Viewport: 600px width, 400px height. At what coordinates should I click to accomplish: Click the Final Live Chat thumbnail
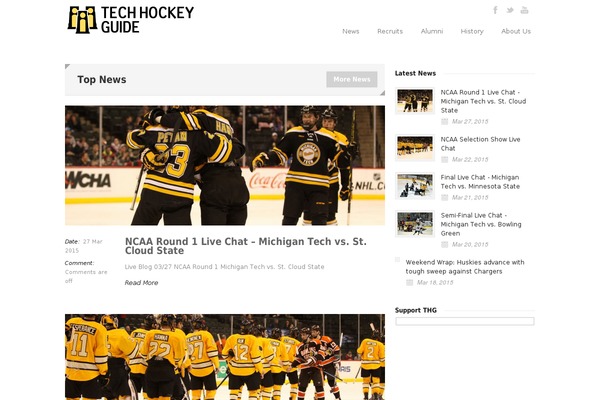(415, 186)
